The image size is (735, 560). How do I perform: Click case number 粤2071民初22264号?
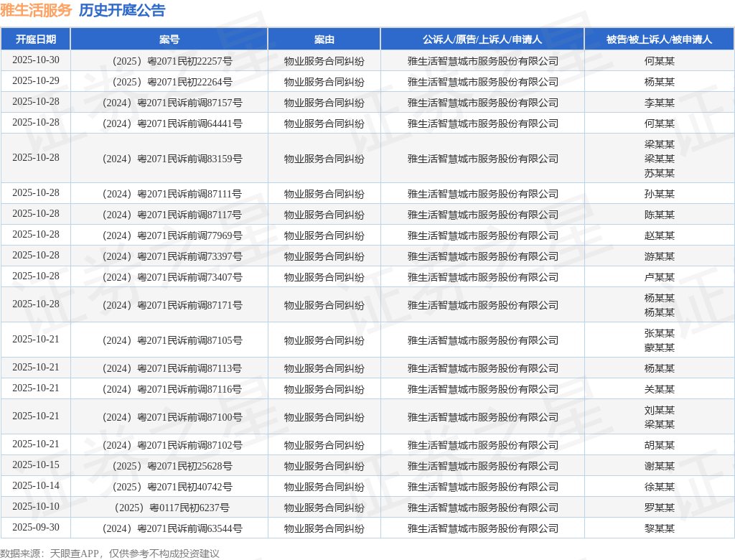tap(189, 82)
